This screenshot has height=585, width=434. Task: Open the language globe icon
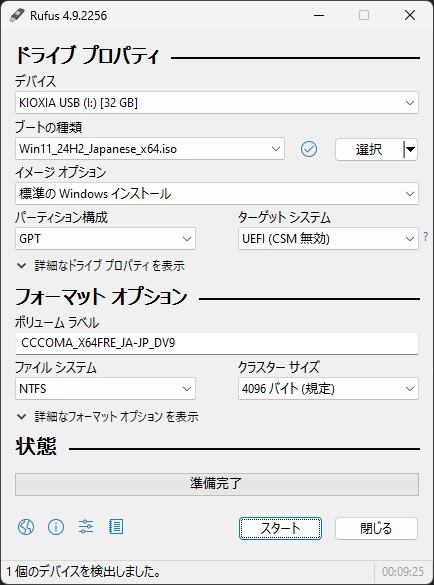click(26, 527)
